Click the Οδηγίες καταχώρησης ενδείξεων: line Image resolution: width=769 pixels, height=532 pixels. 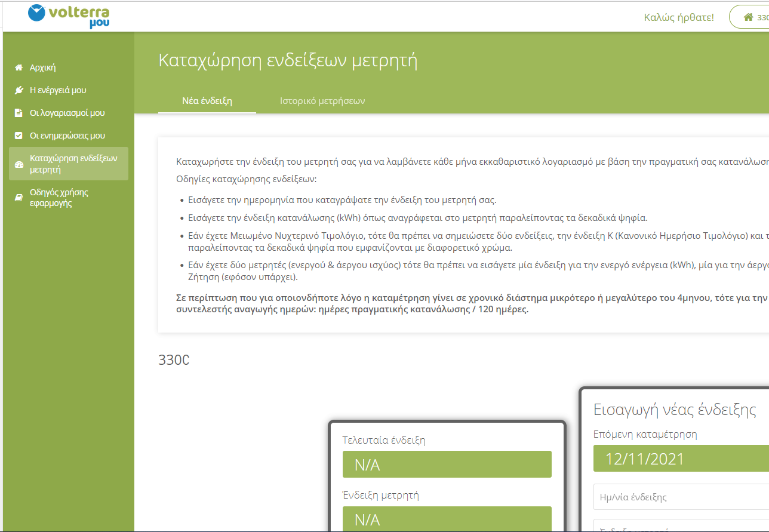point(248,179)
